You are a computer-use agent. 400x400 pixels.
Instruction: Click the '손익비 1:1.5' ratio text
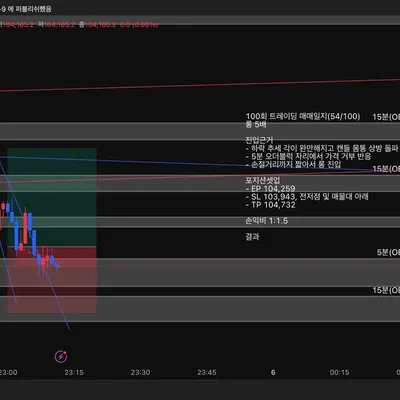(266, 221)
